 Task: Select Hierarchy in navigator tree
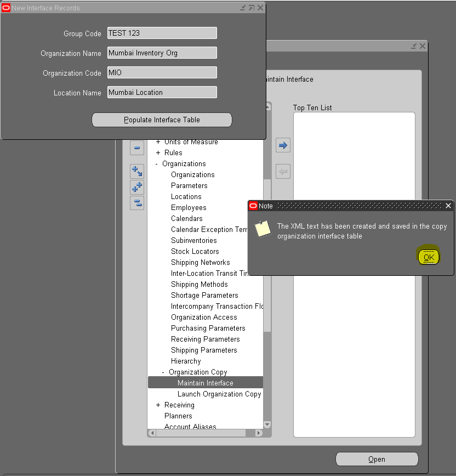tap(186, 361)
